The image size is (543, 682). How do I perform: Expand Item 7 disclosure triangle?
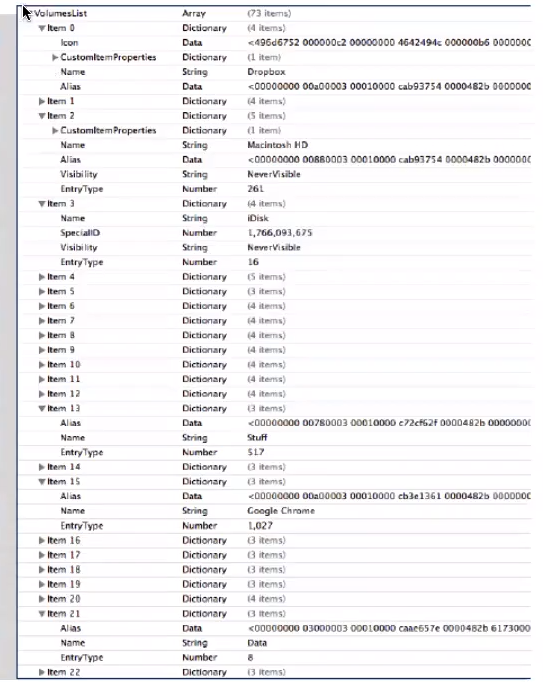pyautogui.click(x=42, y=321)
